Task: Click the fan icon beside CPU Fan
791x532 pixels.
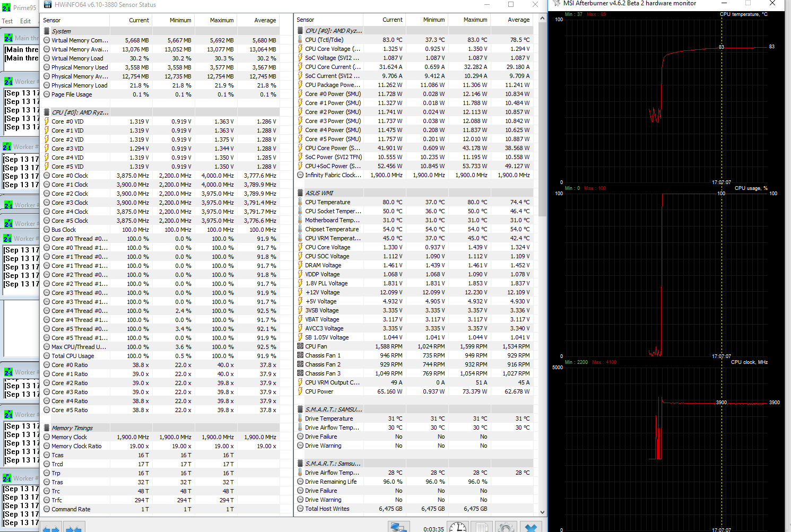Action: pyautogui.click(x=300, y=346)
